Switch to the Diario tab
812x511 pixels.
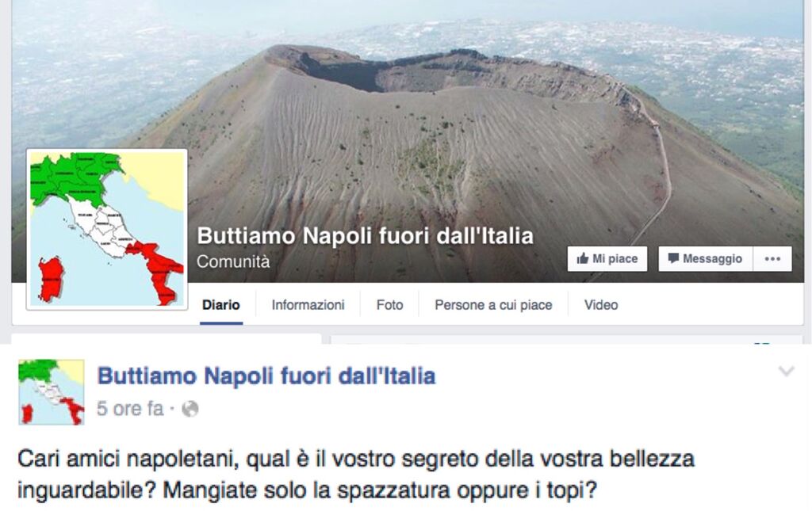(x=221, y=305)
